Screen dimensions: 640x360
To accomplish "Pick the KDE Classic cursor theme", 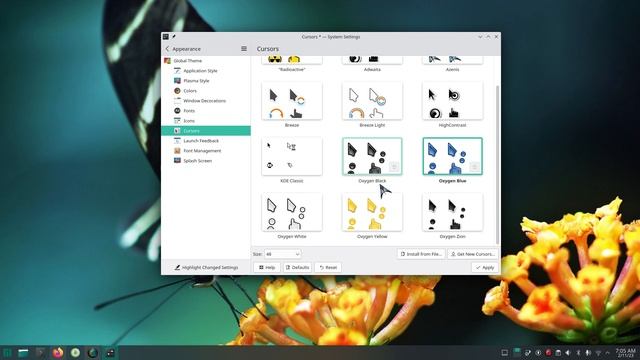I will pyautogui.click(x=292, y=156).
